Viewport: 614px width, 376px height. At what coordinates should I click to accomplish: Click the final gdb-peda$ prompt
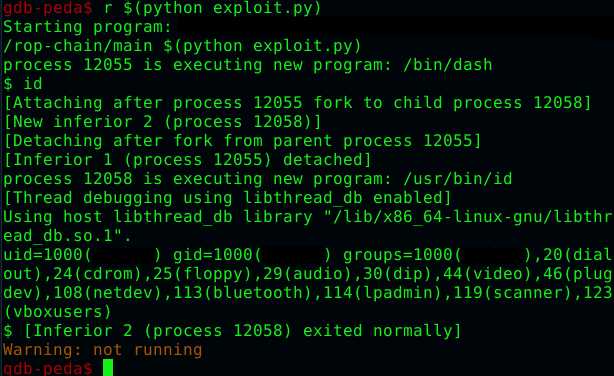48,369
